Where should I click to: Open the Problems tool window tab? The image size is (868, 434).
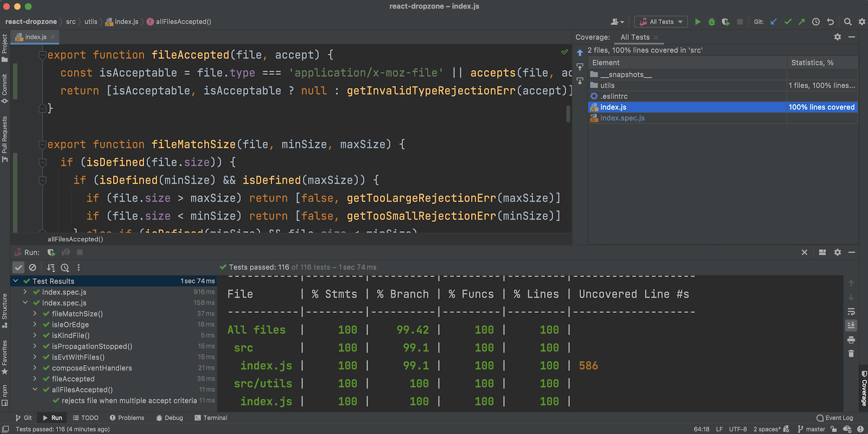[x=127, y=418]
